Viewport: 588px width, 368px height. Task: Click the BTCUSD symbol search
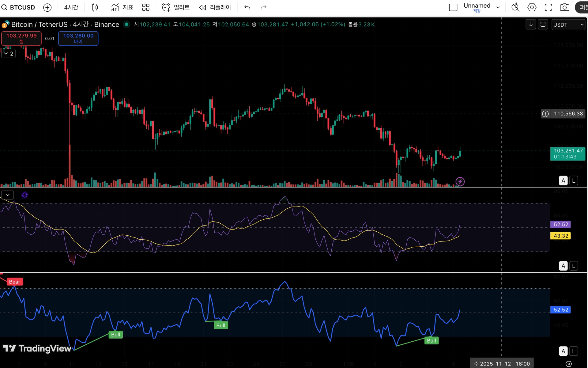18,7
